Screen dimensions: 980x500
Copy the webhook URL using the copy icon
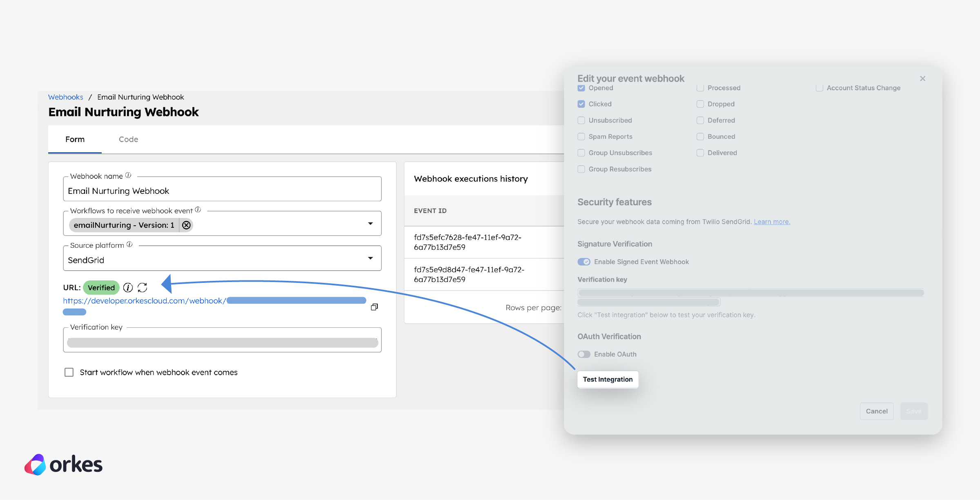pyautogui.click(x=374, y=307)
